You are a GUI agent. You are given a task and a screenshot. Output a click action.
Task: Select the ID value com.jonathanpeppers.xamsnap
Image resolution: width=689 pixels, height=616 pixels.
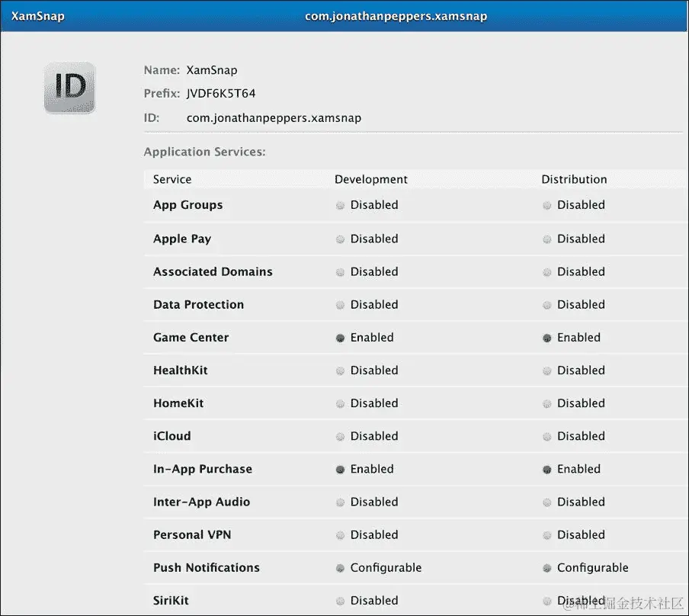tap(274, 118)
